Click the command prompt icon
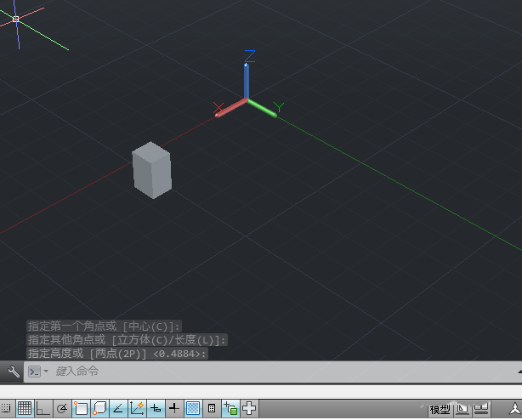This screenshot has width=522, height=420. coord(35,372)
